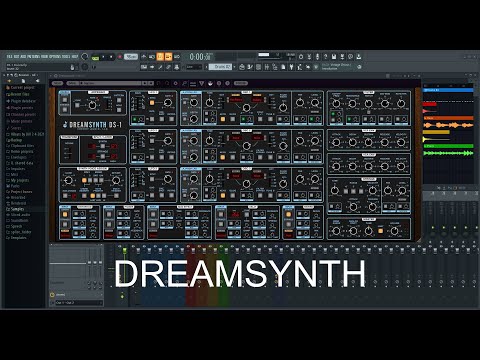
Task: Toggle the top-left square button above DreamSynth logo
Action: tap(65, 100)
